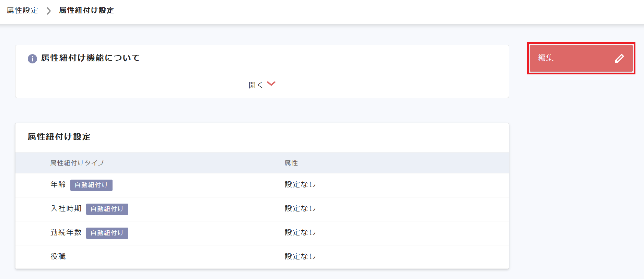Click the info icon beside 属性紐付け機能について

(x=32, y=58)
